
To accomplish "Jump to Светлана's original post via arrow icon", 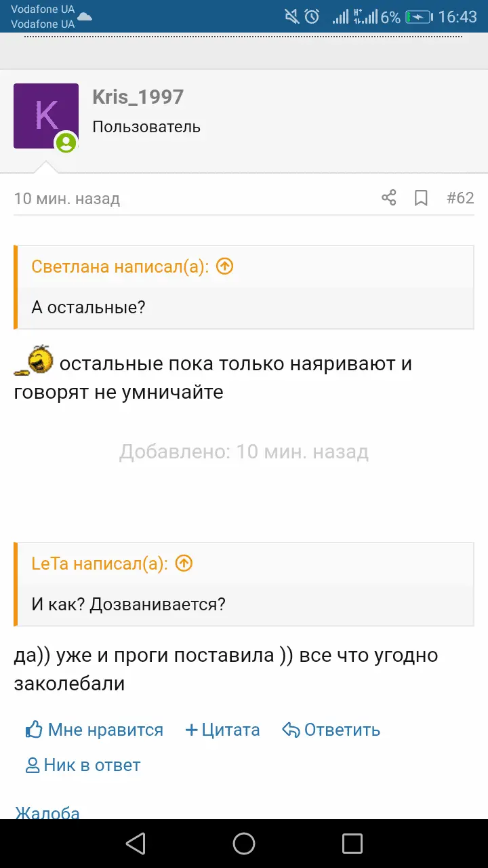I will coord(224,267).
